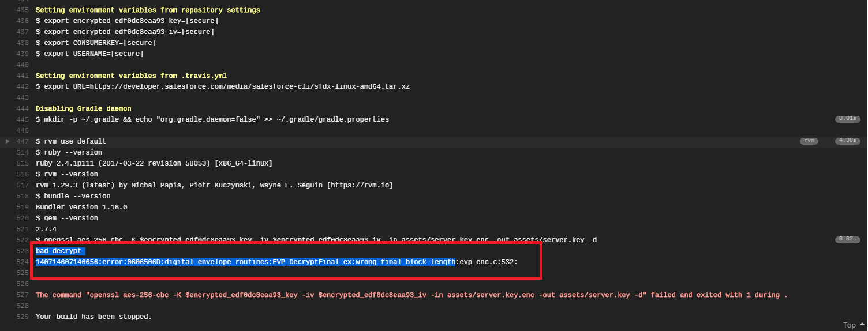This screenshot has width=868, height=331.
Task: Expand the folded rvm use default section
Action: click(8, 141)
